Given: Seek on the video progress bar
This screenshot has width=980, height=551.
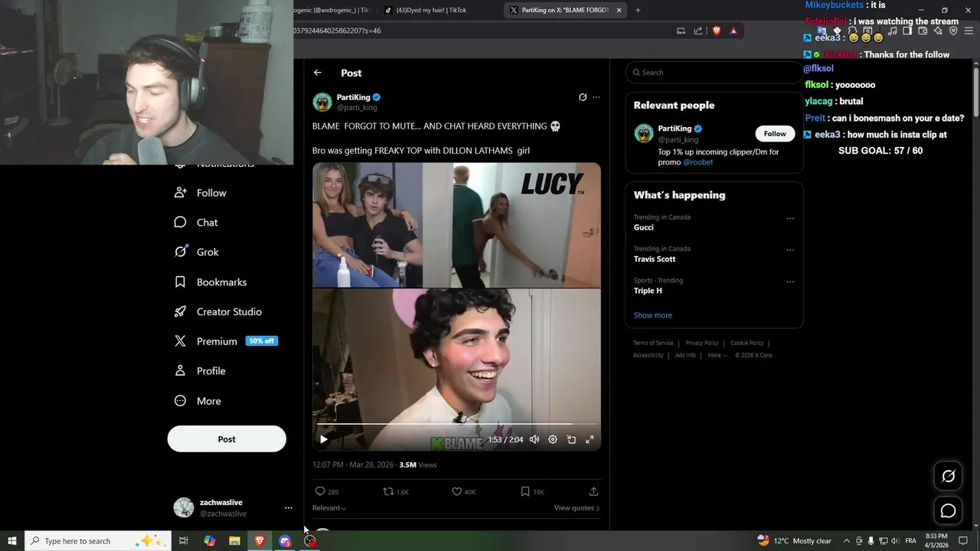Looking at the screenshot, I should coord(456,423).
